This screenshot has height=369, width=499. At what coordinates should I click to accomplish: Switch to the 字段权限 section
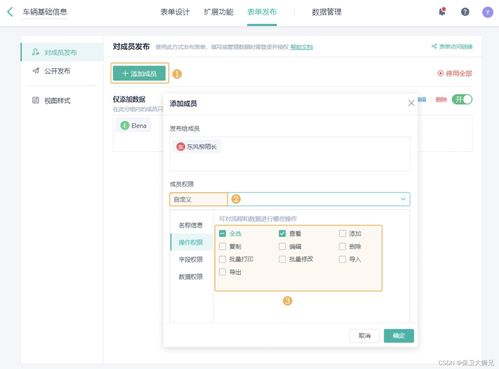click(x=191, y=259)
